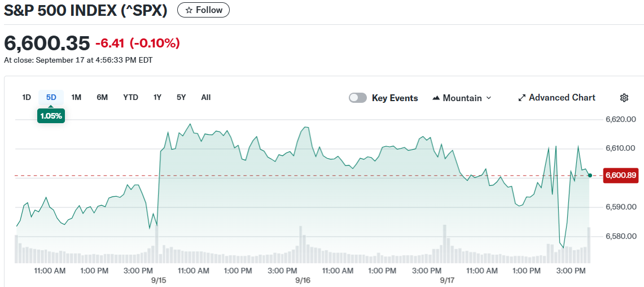Click the 9/17 date label
The width and height of the screenshot is (644, 287).
point(447,280)
